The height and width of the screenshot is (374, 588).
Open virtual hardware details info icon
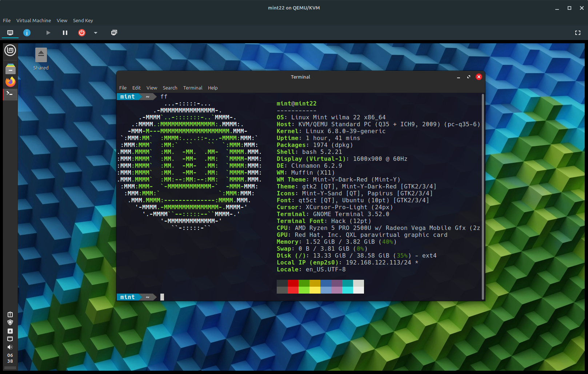click(x=27, y=33)
